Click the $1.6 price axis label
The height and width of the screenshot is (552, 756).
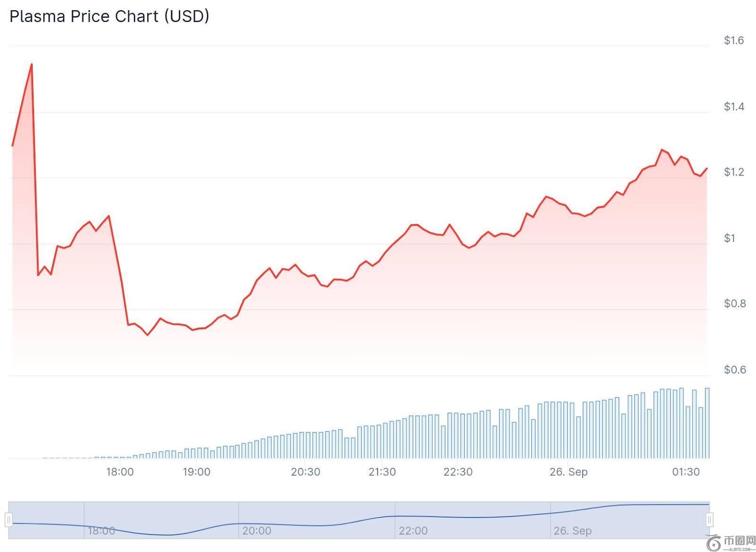pyautogui.click(x=734, y=41)
